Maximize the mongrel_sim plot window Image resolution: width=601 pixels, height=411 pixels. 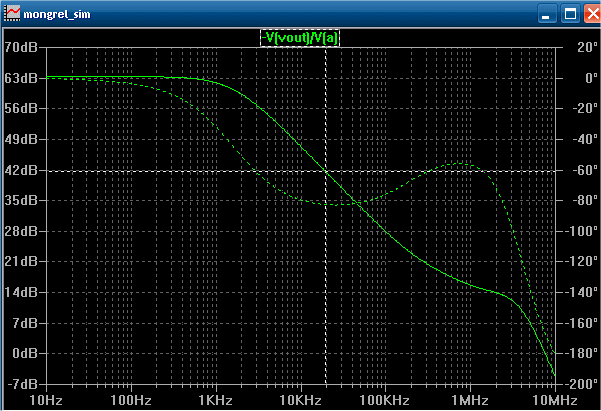coord(570,14)
